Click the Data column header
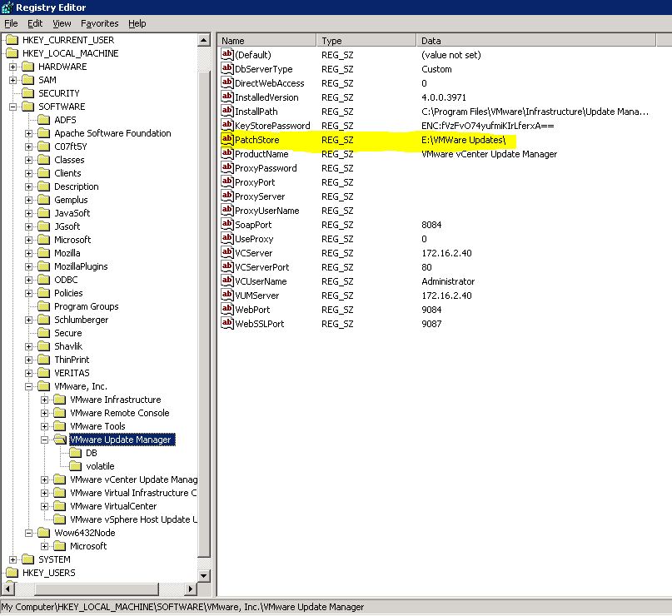The image size is (672, 616). coord(536,41)
